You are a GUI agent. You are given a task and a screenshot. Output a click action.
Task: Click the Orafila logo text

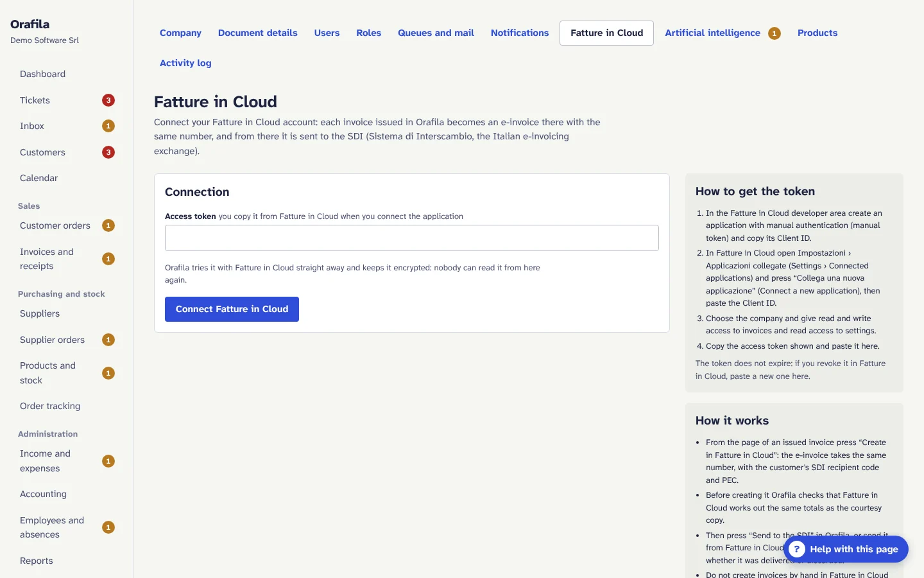click(30, 24)
